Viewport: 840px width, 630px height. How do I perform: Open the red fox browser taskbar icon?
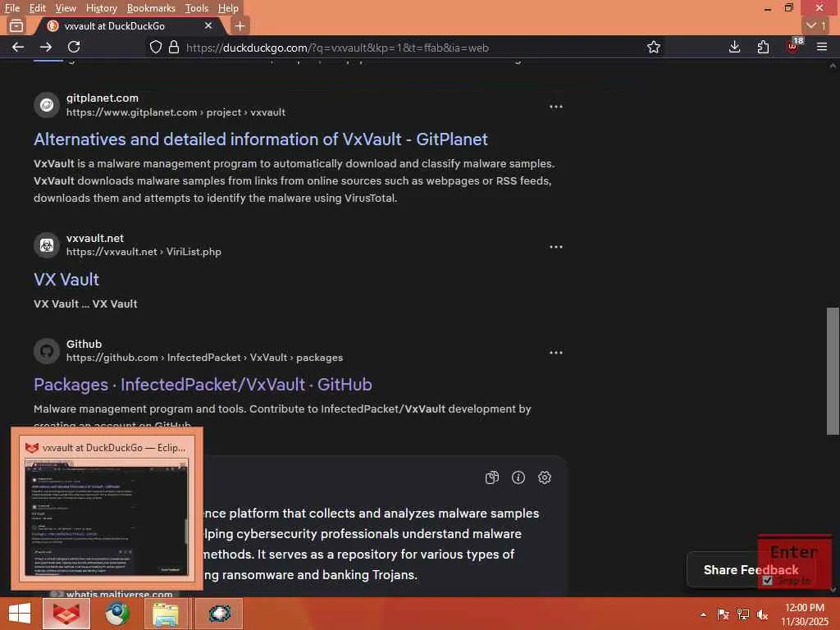coord(66,614)
